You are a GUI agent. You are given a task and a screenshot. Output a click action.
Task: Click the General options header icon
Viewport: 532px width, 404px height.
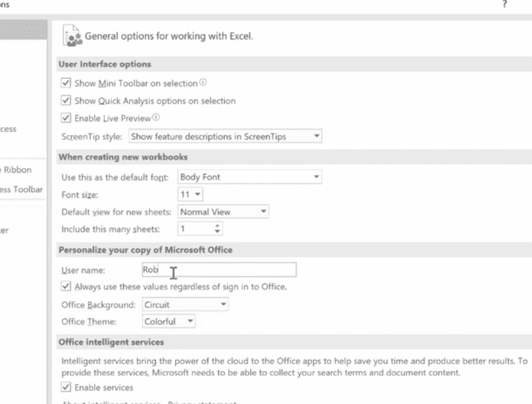(x=72, y=36)
